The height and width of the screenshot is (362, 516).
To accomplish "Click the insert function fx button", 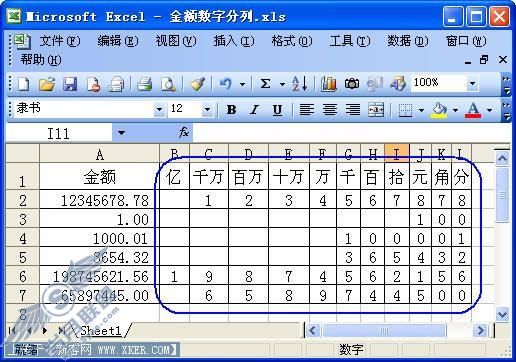I will tap(184, 132).
